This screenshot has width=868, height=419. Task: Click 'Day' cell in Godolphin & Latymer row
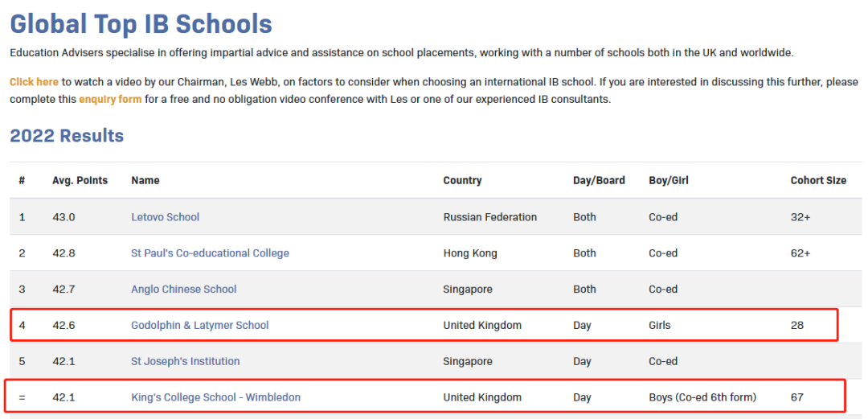582,325
